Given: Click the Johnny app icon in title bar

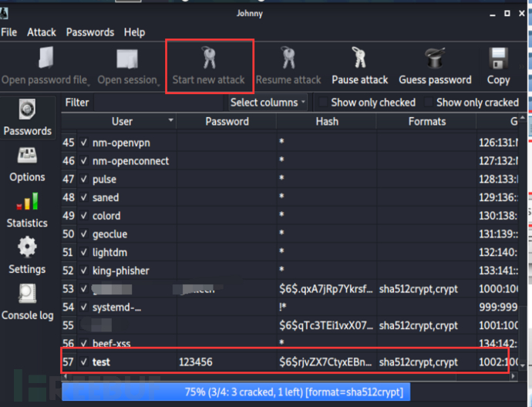Looking at the screenshot, I should click(x=4, y=14).
